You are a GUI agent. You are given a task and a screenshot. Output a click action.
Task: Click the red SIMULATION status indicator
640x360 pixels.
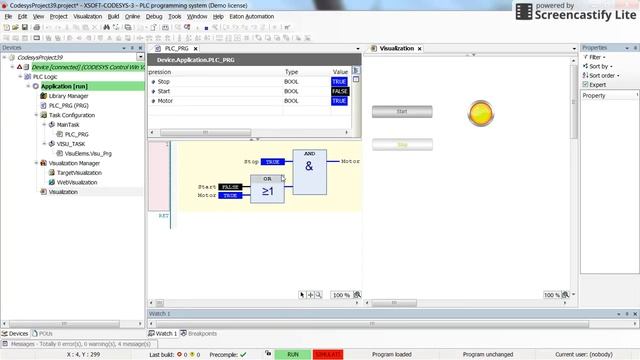tap(328, 354)
